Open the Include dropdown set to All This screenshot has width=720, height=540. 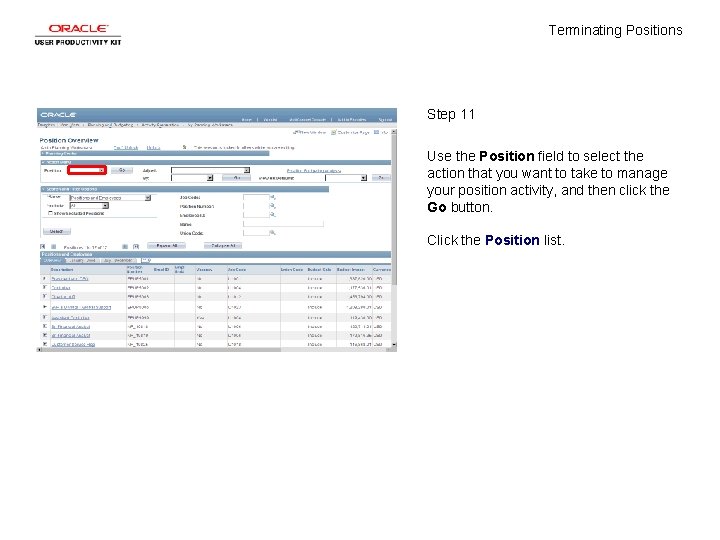[89, 206]
